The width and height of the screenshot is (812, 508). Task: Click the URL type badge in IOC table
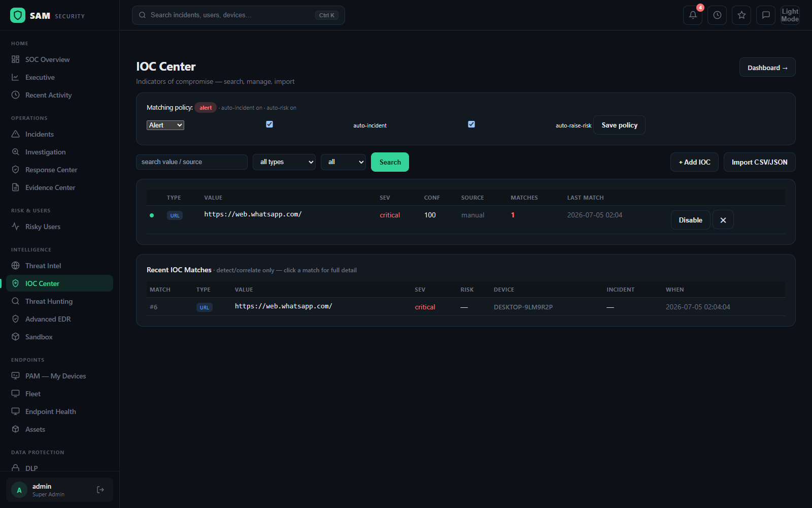[175, 215]
